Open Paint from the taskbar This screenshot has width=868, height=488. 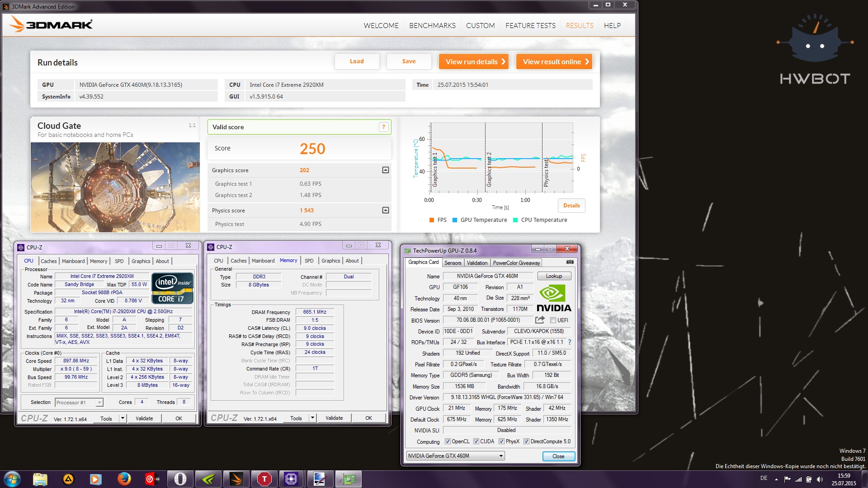point(320,479)
